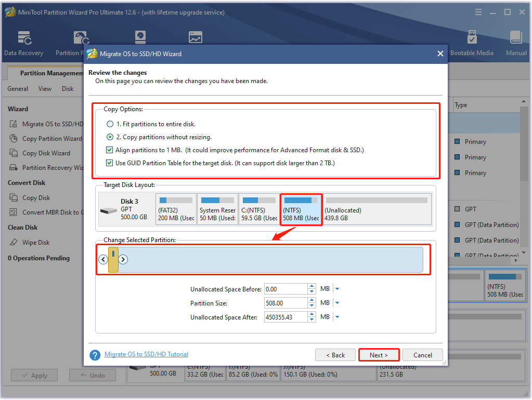Click the Partition Size input field
The image size is (532, 400).
point(286,303)
